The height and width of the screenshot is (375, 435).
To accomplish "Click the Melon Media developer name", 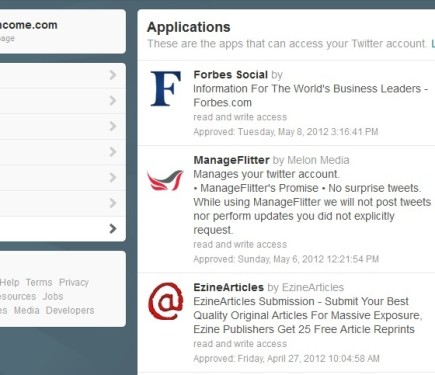I will (x=318, y=160).
